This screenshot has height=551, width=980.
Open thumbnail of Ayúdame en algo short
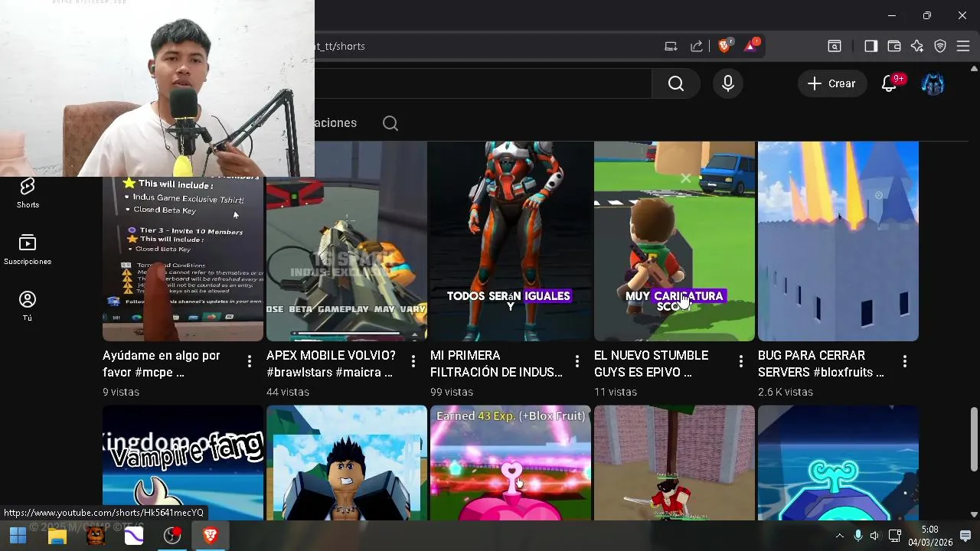(x=183, y=259)
